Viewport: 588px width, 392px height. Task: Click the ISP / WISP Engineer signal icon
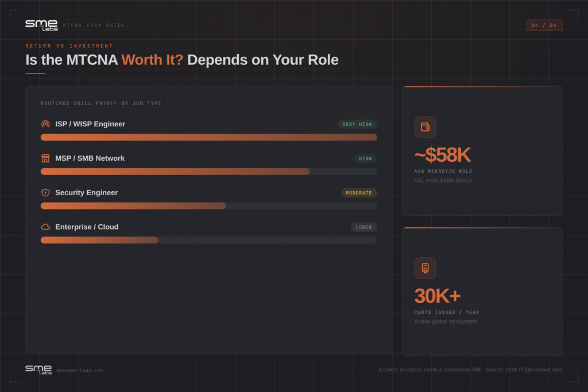(x=45, y=124)
